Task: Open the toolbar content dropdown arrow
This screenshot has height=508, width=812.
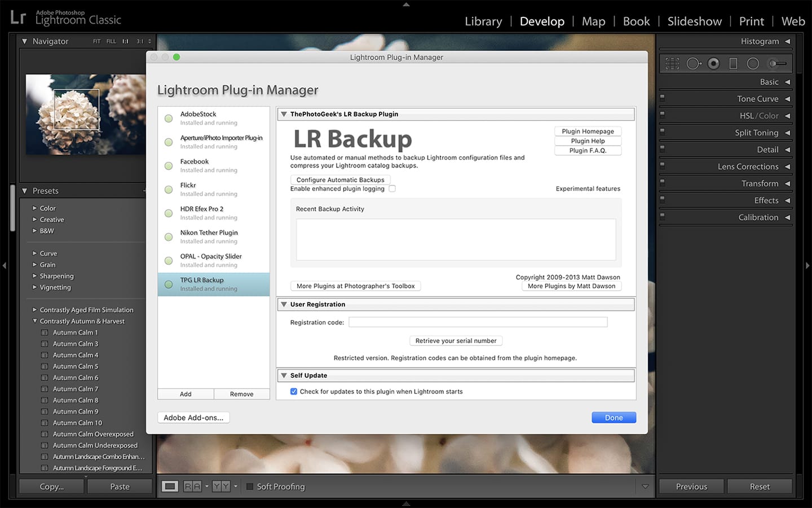Action: (x=645, y=487)
